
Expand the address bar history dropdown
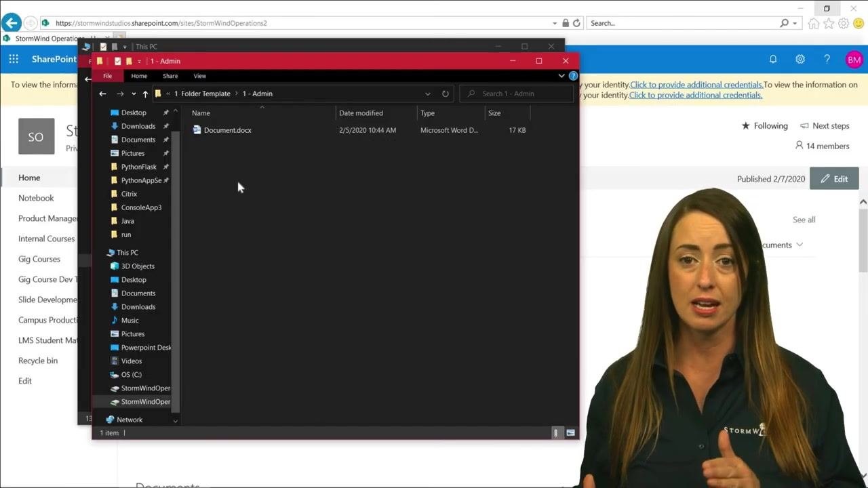tap(427, 94)
